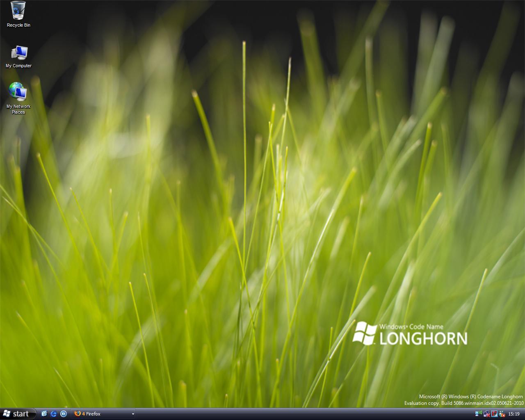The image size is (525, 420).
Task: Expand the Firefox group dropdown arrow
Action: [132, 414]
